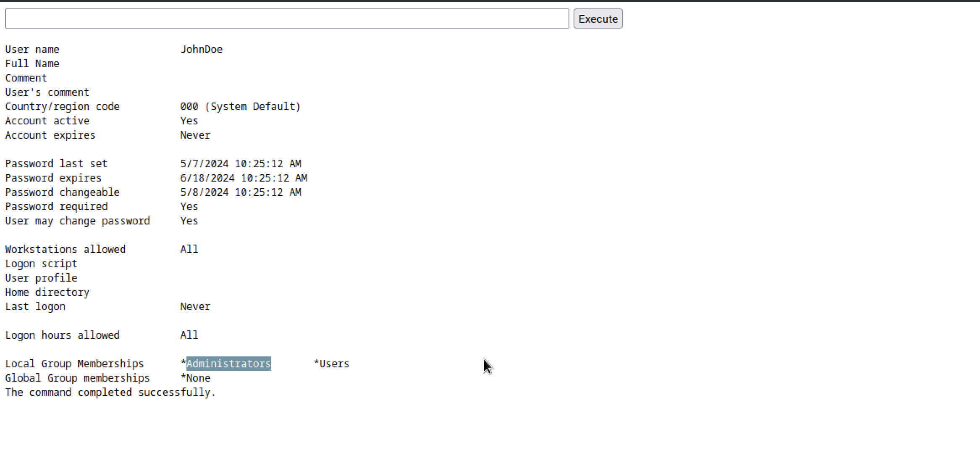
Task: Click the 'User profile' label
Action: (x=41, y=278)
